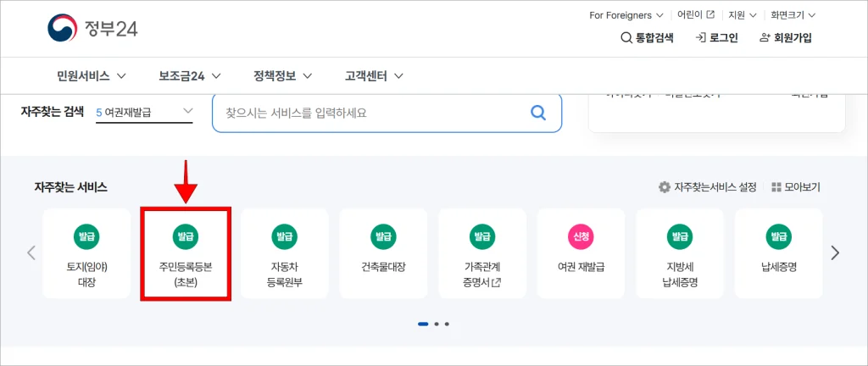
Task: Click 발급 badge on 납세증명 card
Action: click(x=778, y=237)
